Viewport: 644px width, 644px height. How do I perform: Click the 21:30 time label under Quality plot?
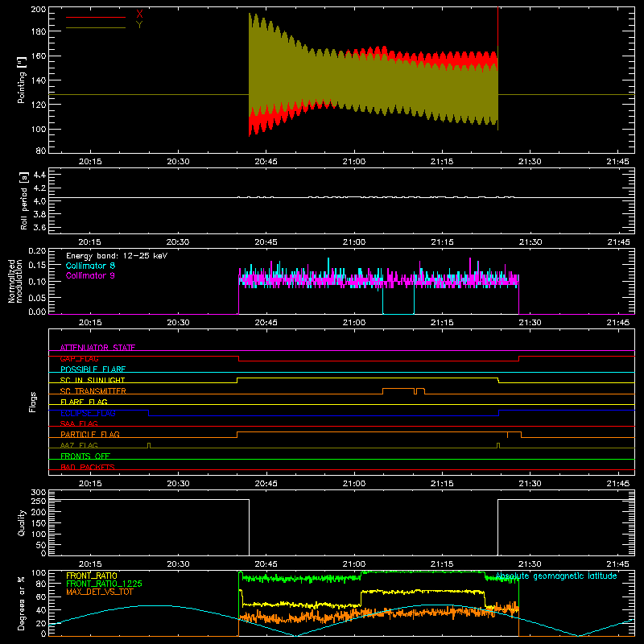coord(530,564)
